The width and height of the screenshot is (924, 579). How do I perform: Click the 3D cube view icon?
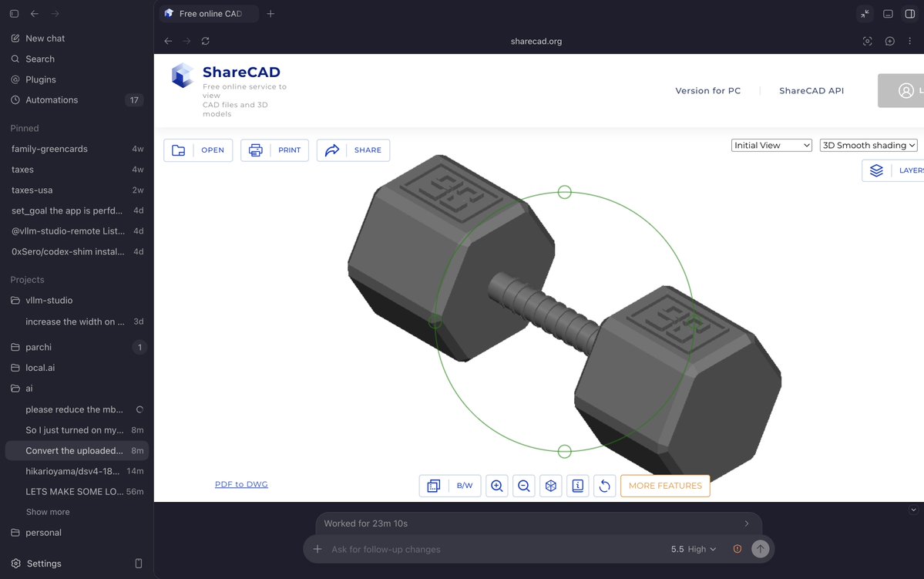click(550, 486)
